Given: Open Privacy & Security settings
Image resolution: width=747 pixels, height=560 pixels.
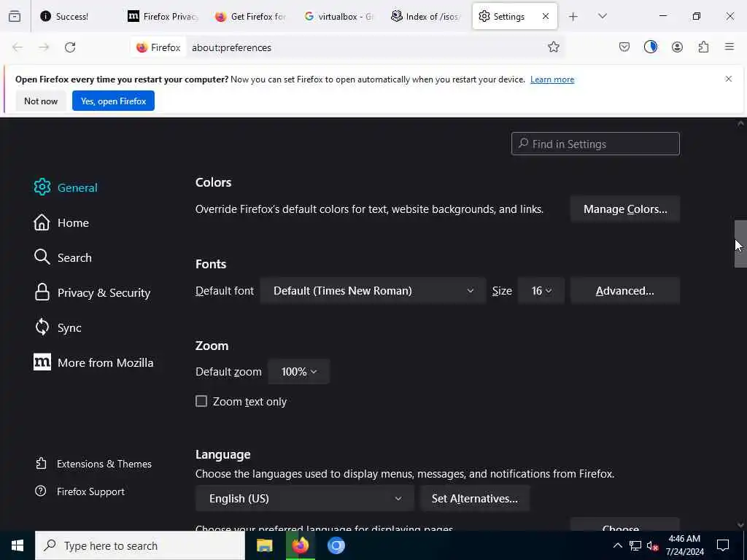Looking at the screenshot, I should (x=92, y=293).
